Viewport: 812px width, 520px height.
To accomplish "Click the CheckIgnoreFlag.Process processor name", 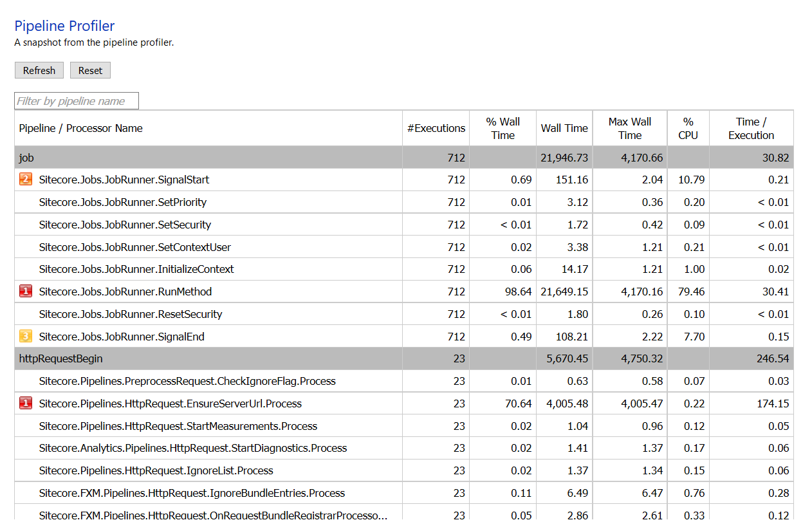I will (x=187, y=381).
